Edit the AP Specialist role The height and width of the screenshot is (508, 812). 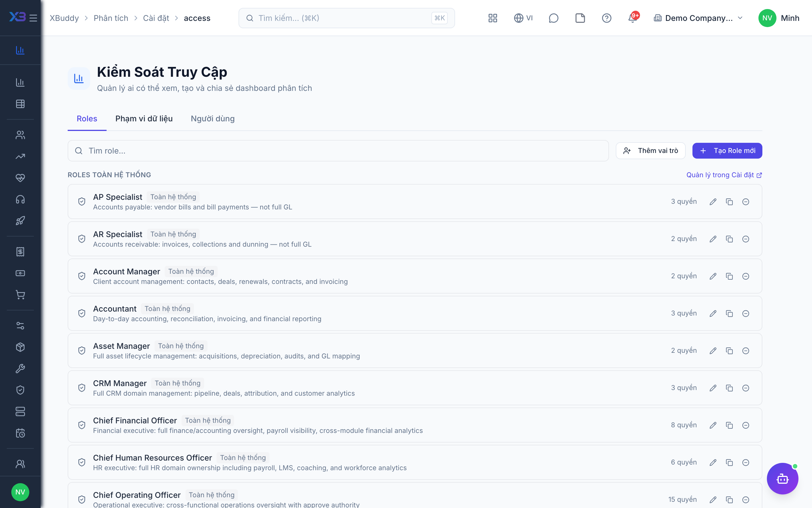coord(713,202)
